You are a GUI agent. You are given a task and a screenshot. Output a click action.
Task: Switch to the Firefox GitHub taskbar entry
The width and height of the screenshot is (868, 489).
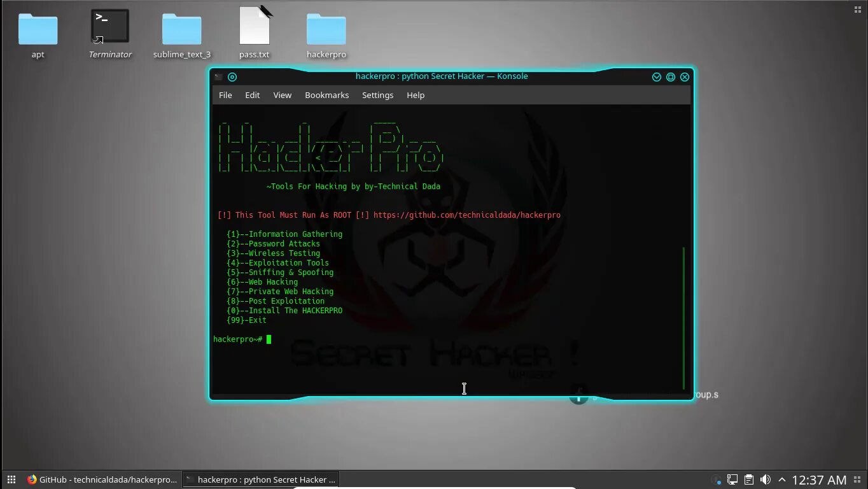[102, 479]
